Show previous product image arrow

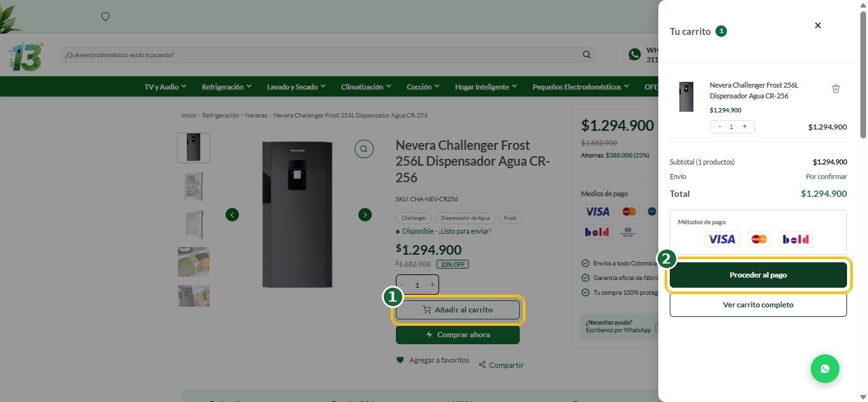(233, 215)
